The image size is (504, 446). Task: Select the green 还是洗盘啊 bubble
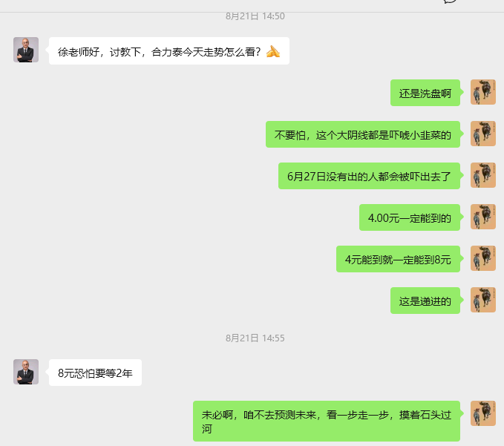click(425, 93)
